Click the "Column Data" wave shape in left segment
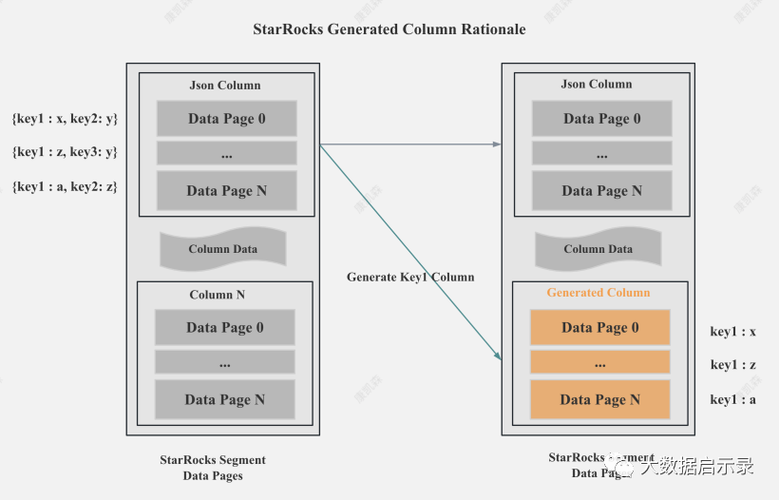 point(223,249)
